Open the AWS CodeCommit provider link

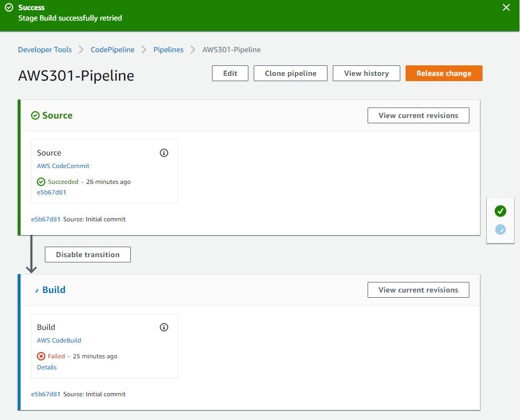63,166
